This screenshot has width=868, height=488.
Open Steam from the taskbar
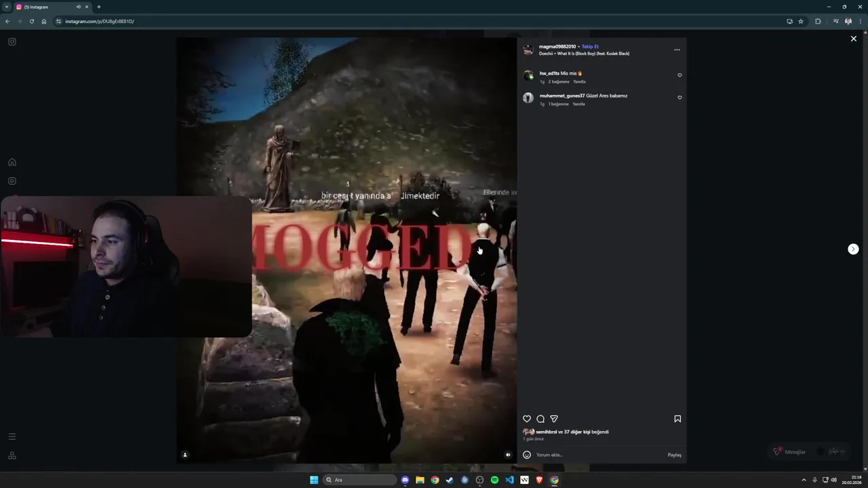pos(450,480)
